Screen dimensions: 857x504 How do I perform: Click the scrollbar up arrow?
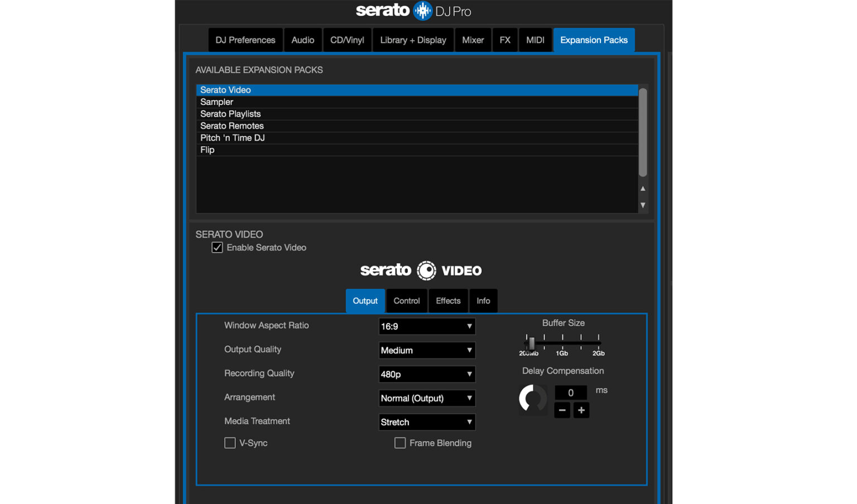(x=642, y=189)
